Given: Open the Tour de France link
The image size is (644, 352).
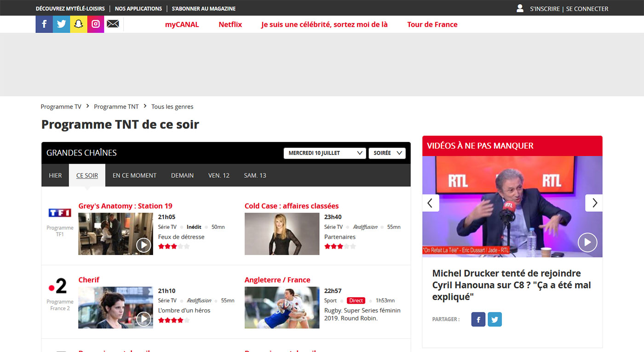Looking at the screenshot, I should (x=432, y=24).
